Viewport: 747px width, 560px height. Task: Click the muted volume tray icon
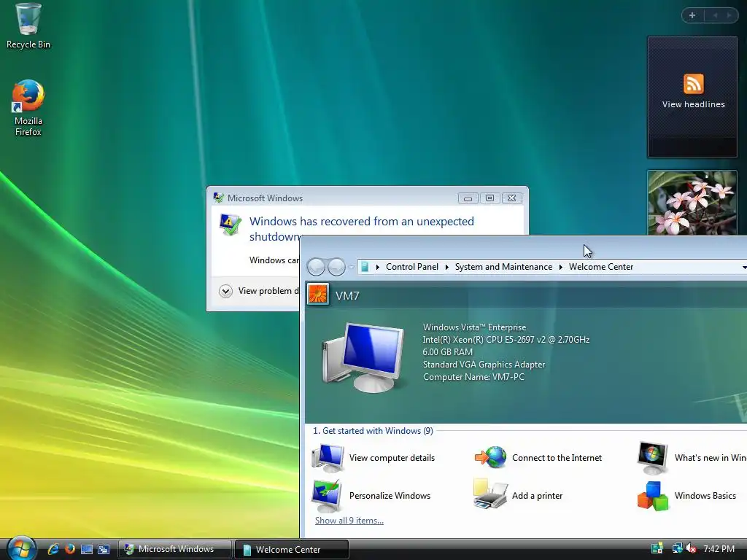point(691,548)
